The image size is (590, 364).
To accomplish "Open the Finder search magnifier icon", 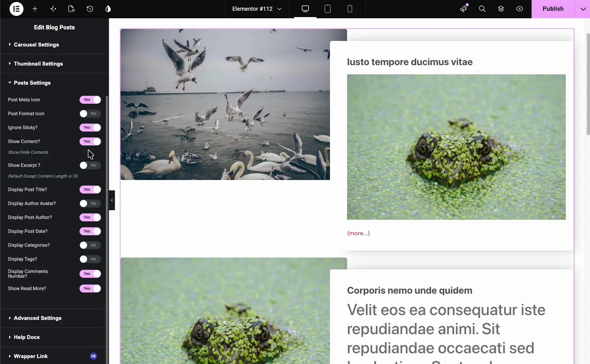I will (482, 9).
